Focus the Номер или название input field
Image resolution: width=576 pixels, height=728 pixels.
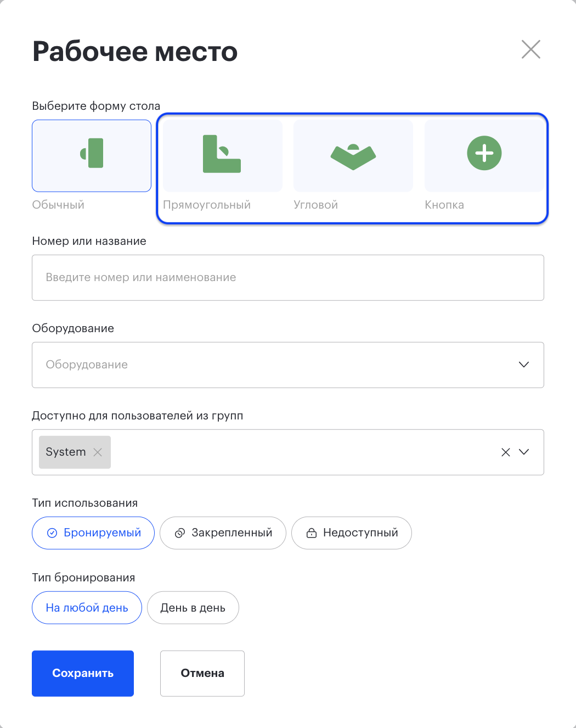[x=288, y=278]
